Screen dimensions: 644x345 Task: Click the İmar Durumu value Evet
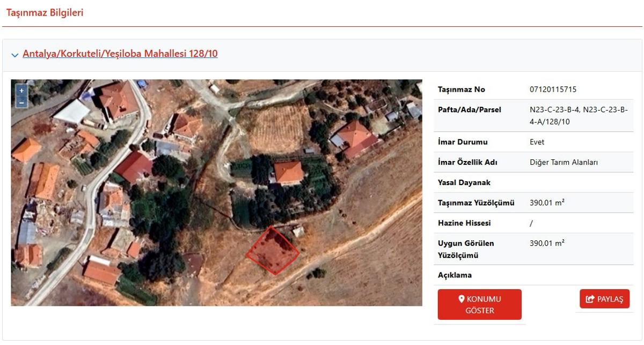[x=537, y=142]
